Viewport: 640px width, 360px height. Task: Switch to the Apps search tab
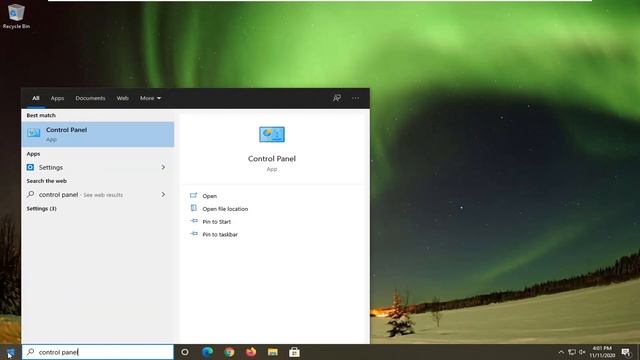pos(57,98)
